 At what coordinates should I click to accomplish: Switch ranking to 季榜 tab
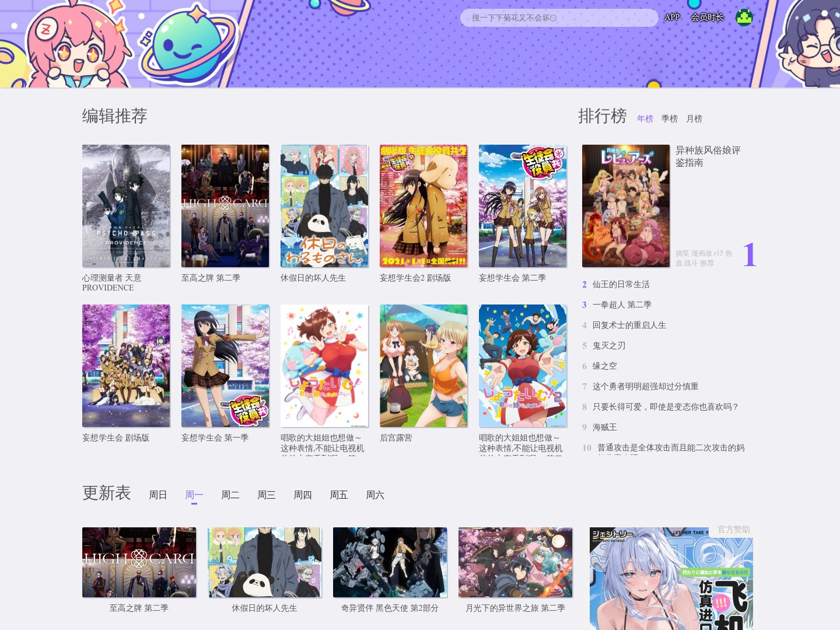pyautogui.click(x=670, y=118)
